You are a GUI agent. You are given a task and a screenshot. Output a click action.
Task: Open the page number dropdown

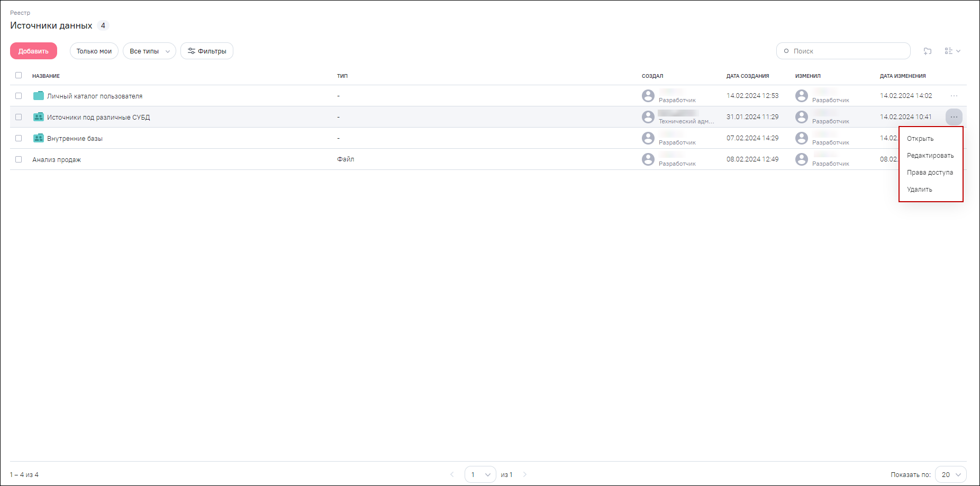tap(480, 474)
